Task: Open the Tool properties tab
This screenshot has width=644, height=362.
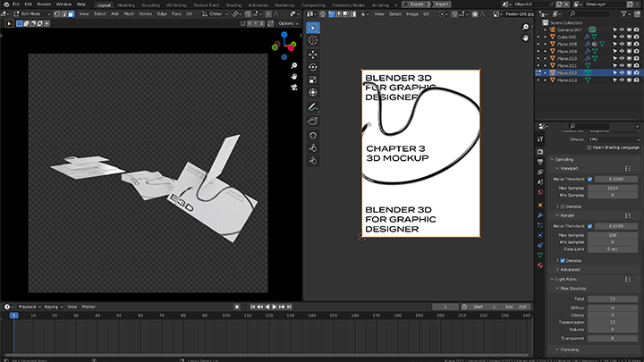Action: 540,139
